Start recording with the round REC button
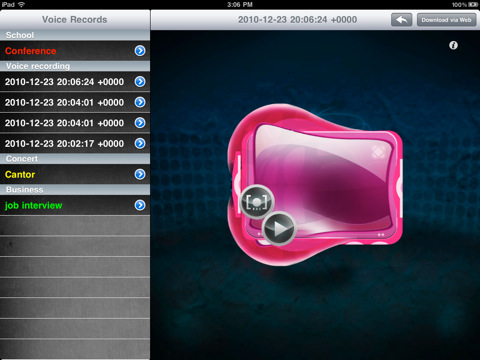Viewport: 480px width, 360px height. click(x=257, y=202)
